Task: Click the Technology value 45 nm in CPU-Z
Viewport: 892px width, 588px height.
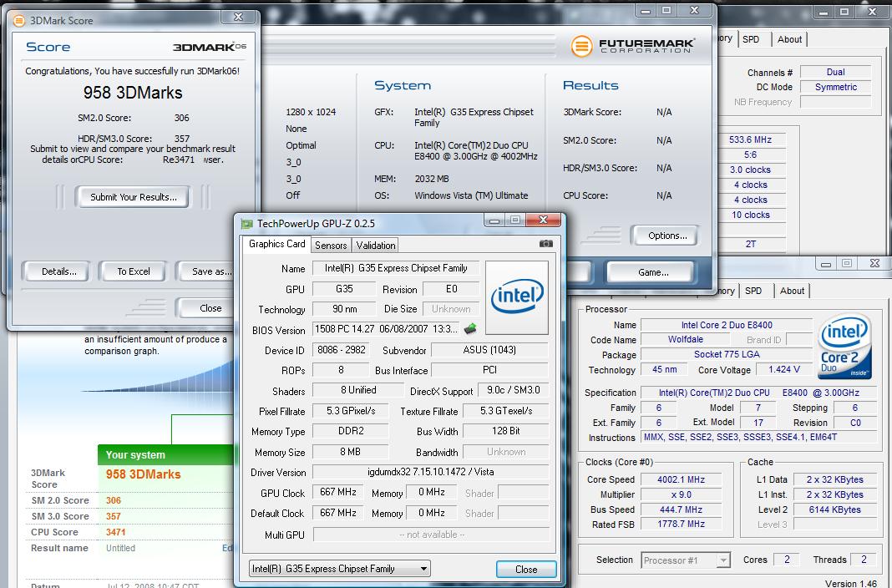Action: [664, 369]
